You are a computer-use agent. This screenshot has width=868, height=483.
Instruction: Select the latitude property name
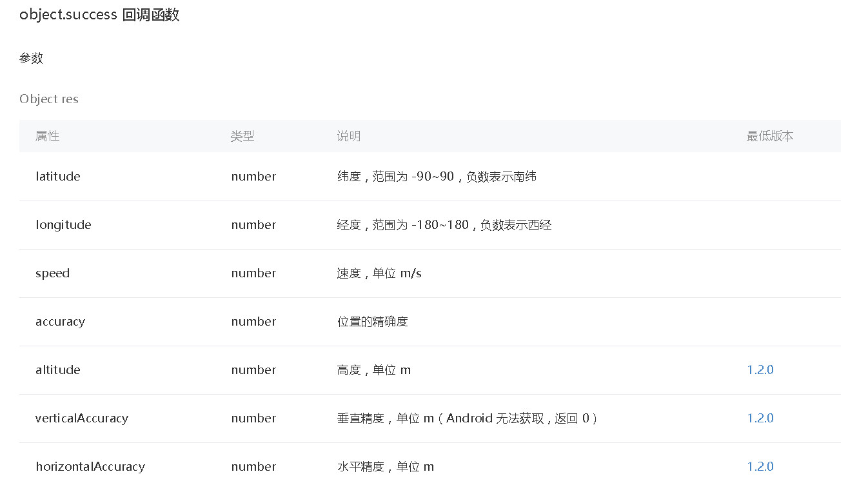pos(58,176)
